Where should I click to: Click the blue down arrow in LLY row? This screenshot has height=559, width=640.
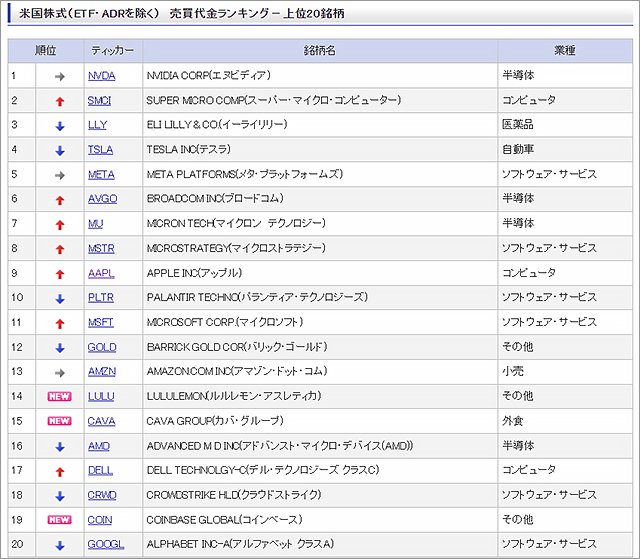point(60,126)
